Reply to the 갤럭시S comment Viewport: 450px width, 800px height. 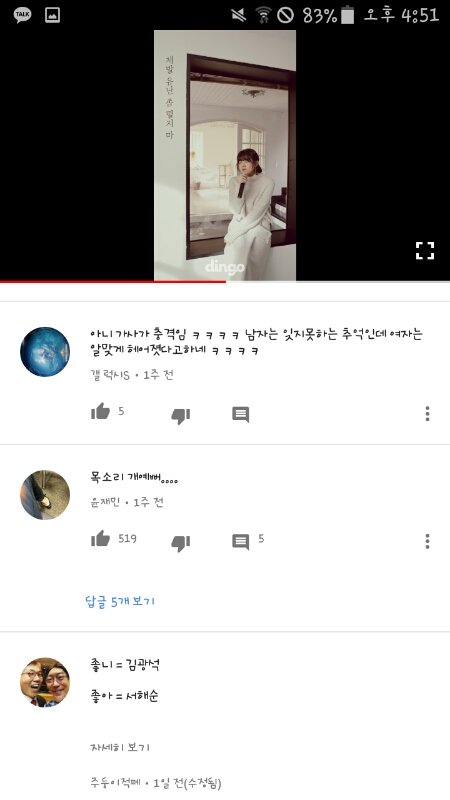pyautogui.click(x=241, y=414)
